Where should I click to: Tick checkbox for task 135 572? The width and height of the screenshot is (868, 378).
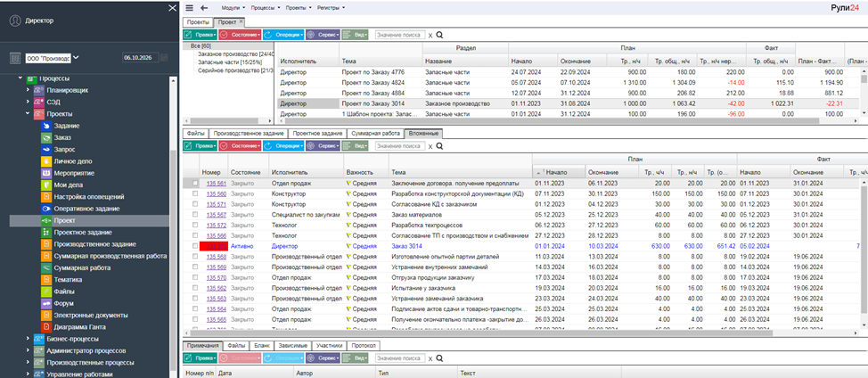[x=195, y=226]
